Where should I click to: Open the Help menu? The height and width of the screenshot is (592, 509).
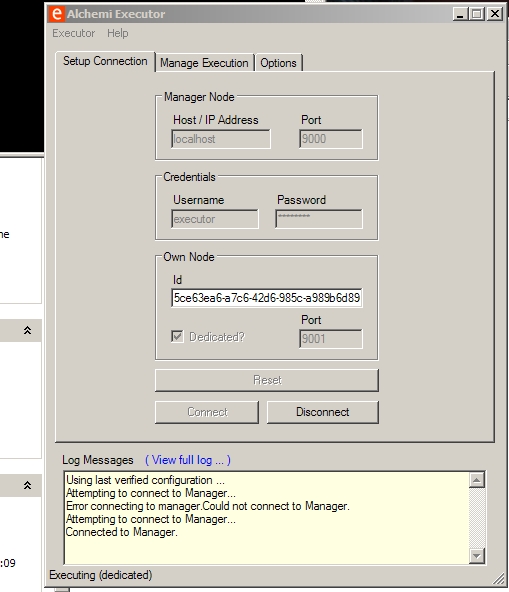click(117, 33)
